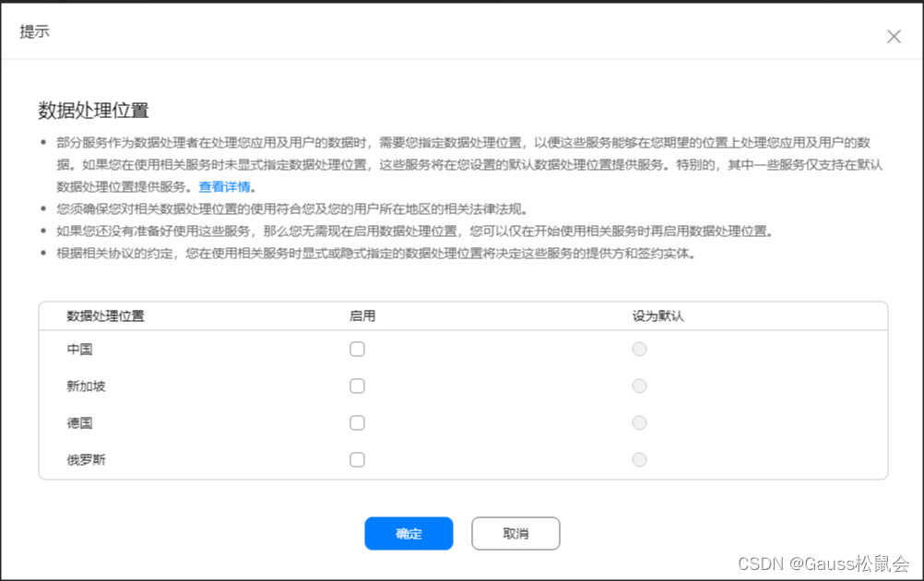The image size is (924, 581).
Task: Enable data processing location for 中国
Action: pyautogui.click(x=357, y=349)
